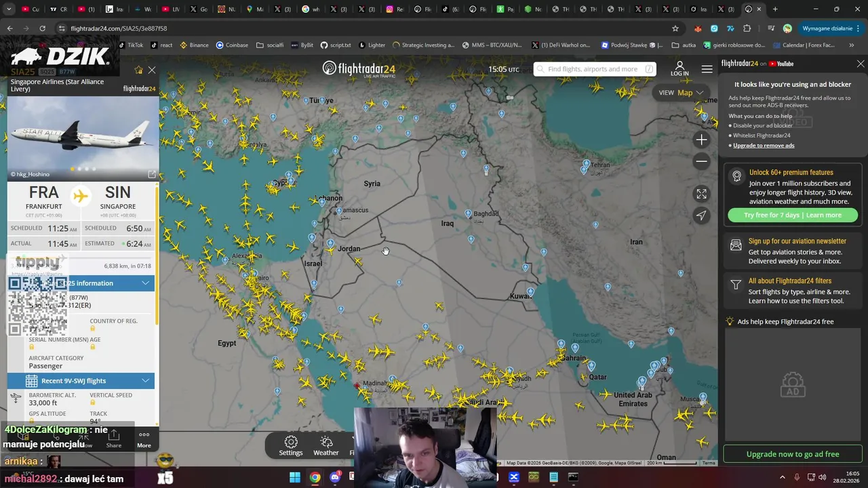Click the Tehran airport pin
Image resolution: width=868 pixels, height=488 pixels.
click(x=587, y=164)
